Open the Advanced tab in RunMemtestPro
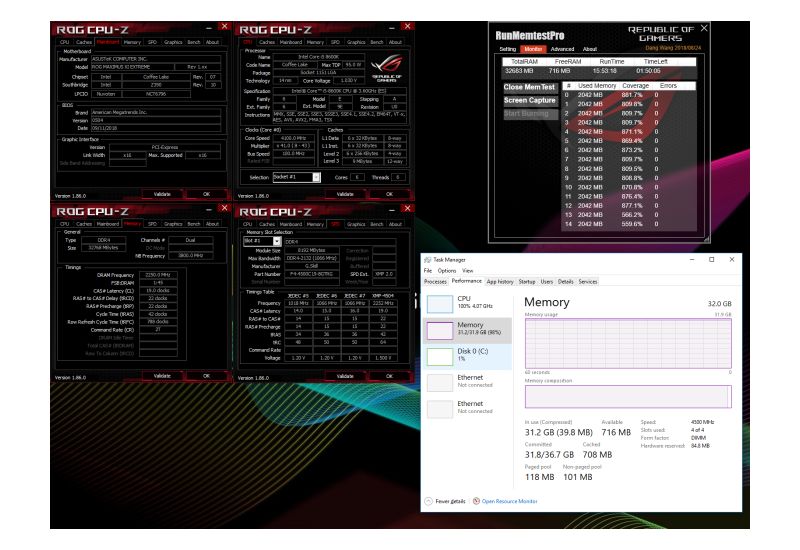The image size is (800, 550). pyautogui.click(x=562, y=49)
